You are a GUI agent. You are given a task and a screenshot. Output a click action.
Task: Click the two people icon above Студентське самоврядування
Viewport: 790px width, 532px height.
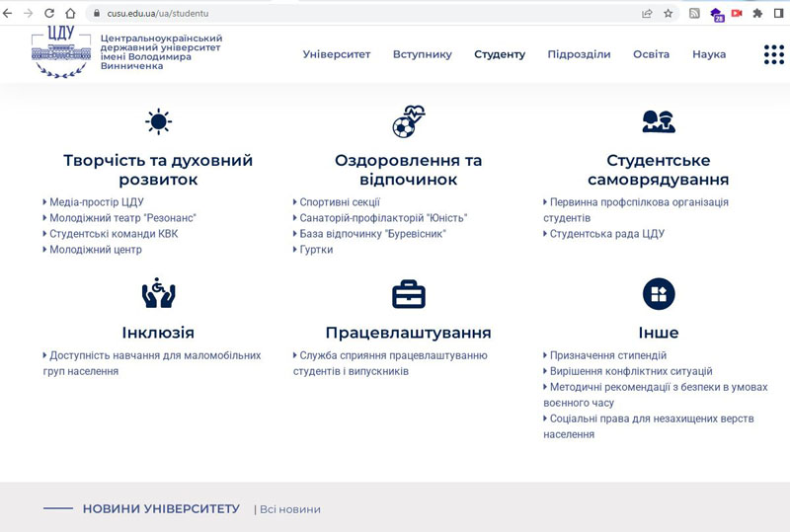pos(658,122)
